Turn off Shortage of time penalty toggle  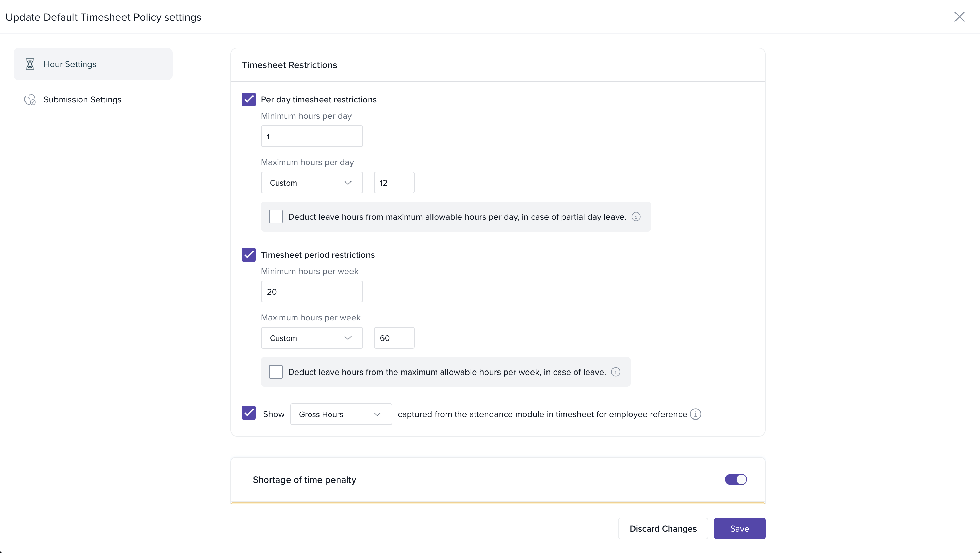pos(735,479)
